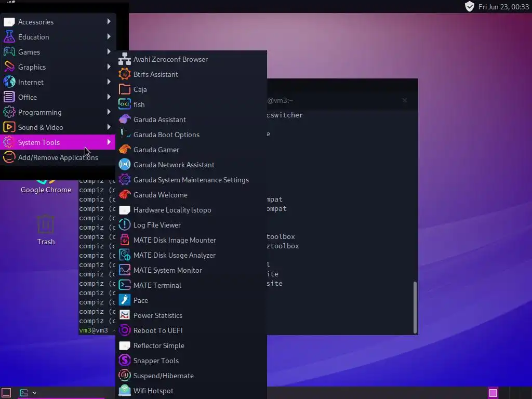Click the shield security tray icon
The height and width of the screenshot is (399, 532).
pos(470,6)
